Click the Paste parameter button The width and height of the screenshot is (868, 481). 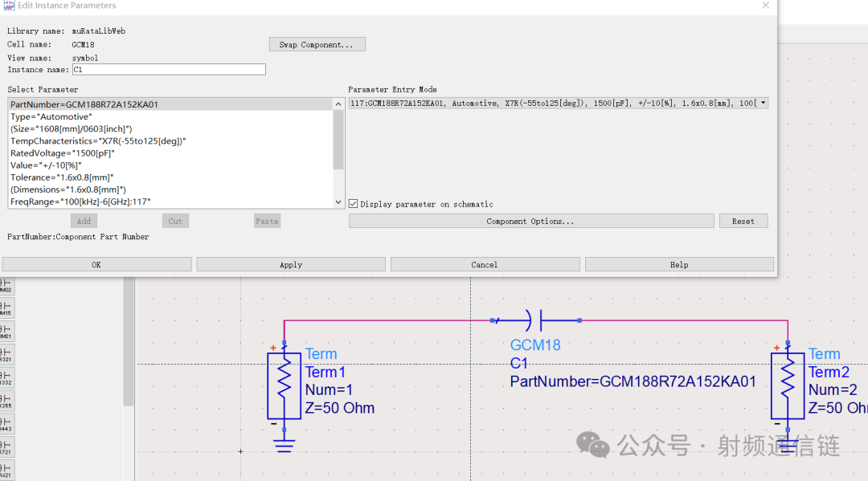click(268, 221)
